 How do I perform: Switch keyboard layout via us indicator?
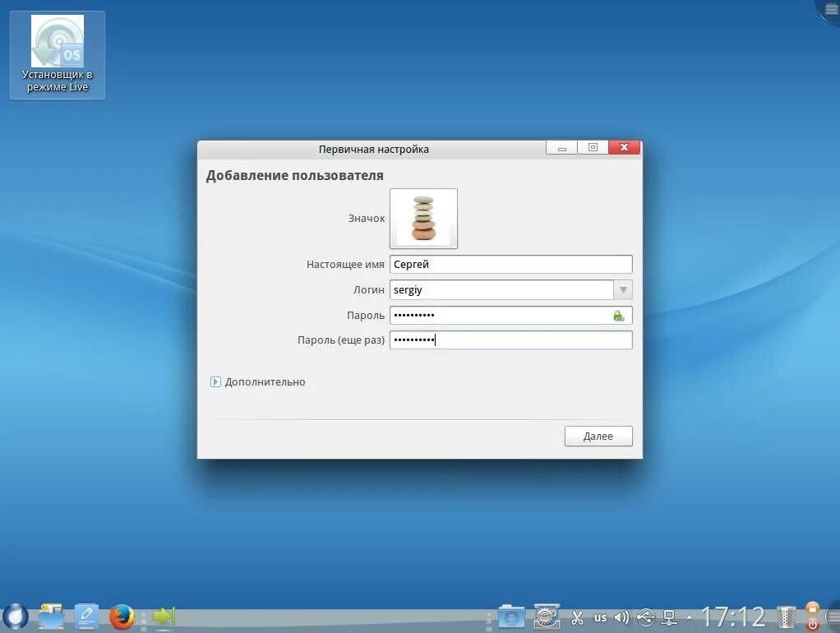pyautogui.click(x=600, y=618)
